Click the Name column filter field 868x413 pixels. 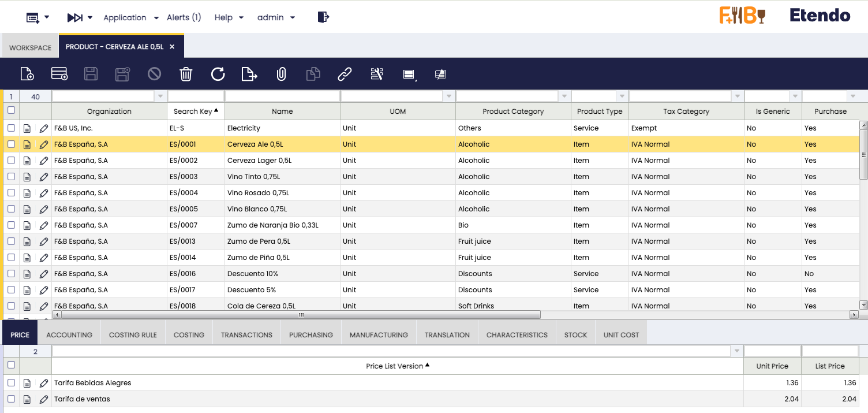(x=282, y=96)
